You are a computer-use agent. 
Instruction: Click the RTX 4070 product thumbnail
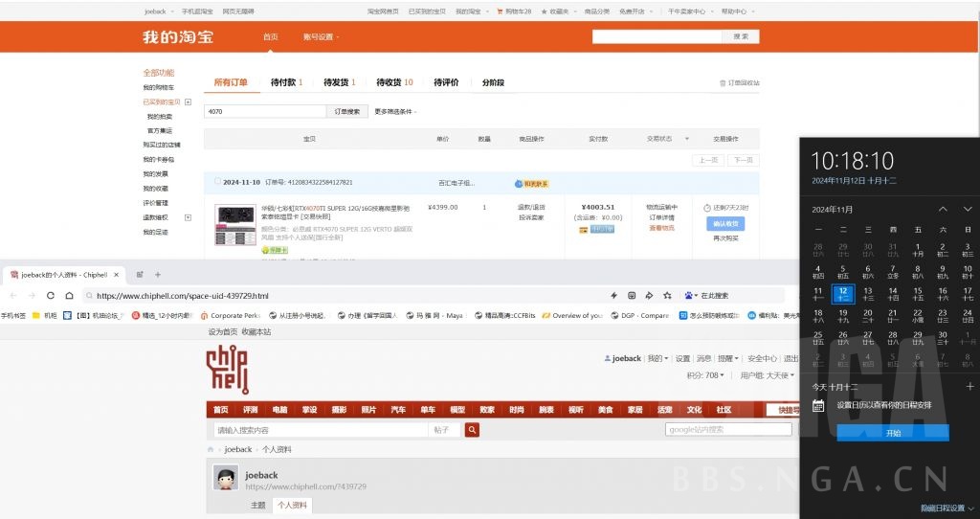235,224
